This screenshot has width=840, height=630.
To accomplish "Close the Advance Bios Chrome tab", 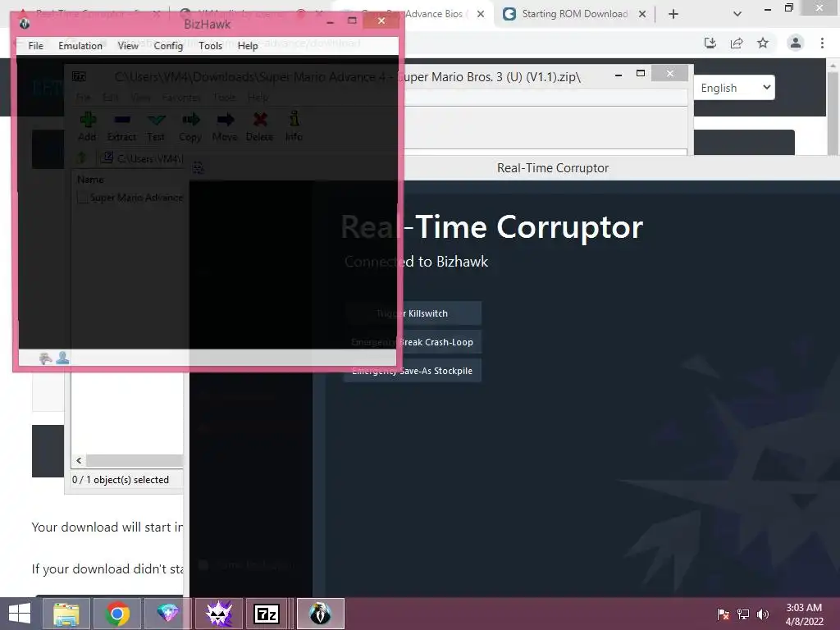I will coord(481,14).
